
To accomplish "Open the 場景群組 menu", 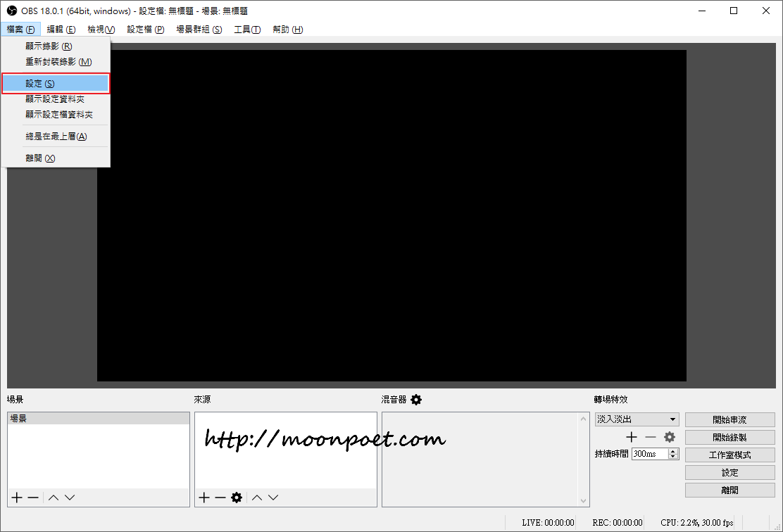I will (199, 30).
